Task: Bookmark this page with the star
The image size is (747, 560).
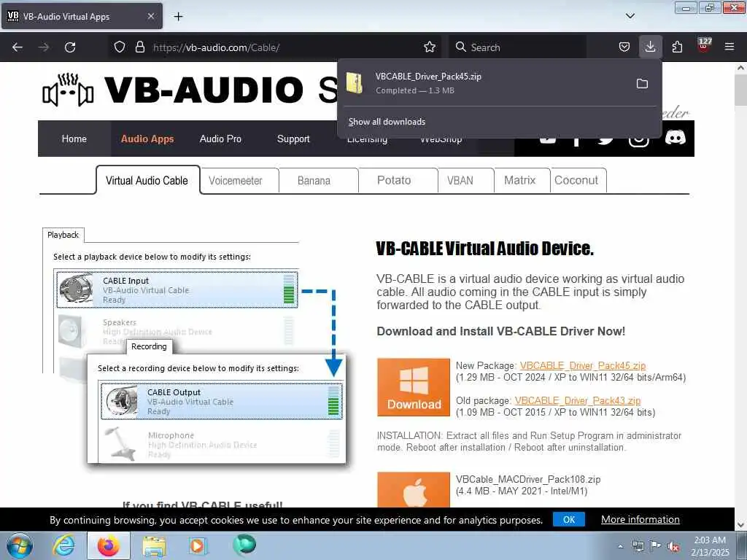Action: click(x=430, y=47)
